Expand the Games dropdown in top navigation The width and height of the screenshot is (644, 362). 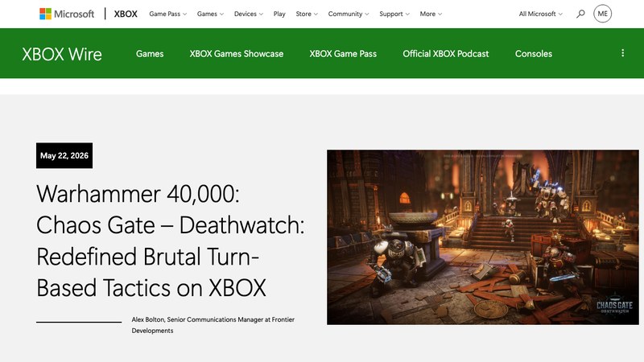point(210,14)
